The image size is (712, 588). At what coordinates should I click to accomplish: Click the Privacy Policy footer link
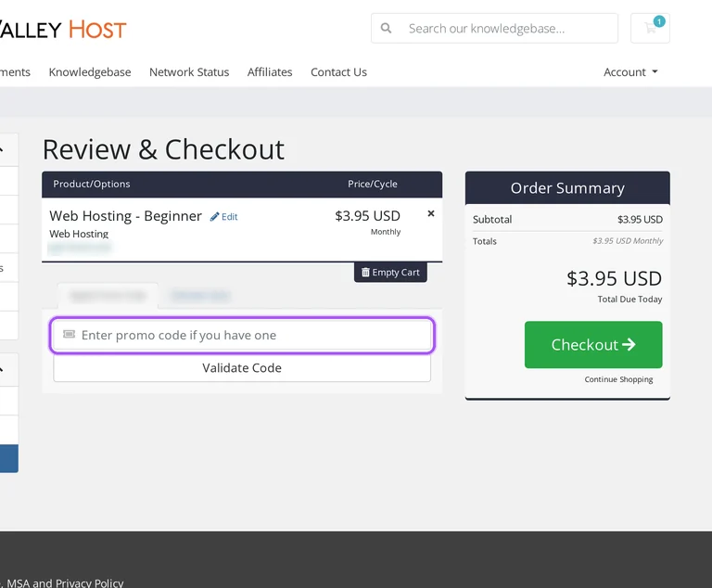pos(89,582)
